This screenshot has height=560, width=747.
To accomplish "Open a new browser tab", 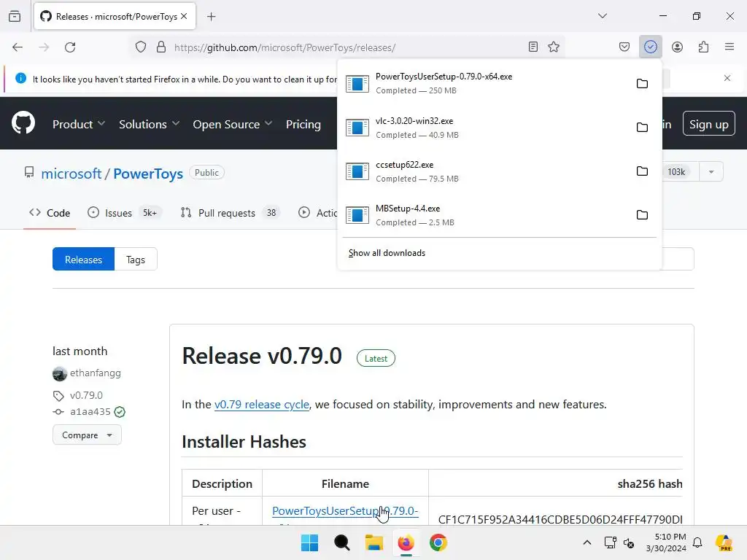I will pyautogui.click(x=211, y=17).
